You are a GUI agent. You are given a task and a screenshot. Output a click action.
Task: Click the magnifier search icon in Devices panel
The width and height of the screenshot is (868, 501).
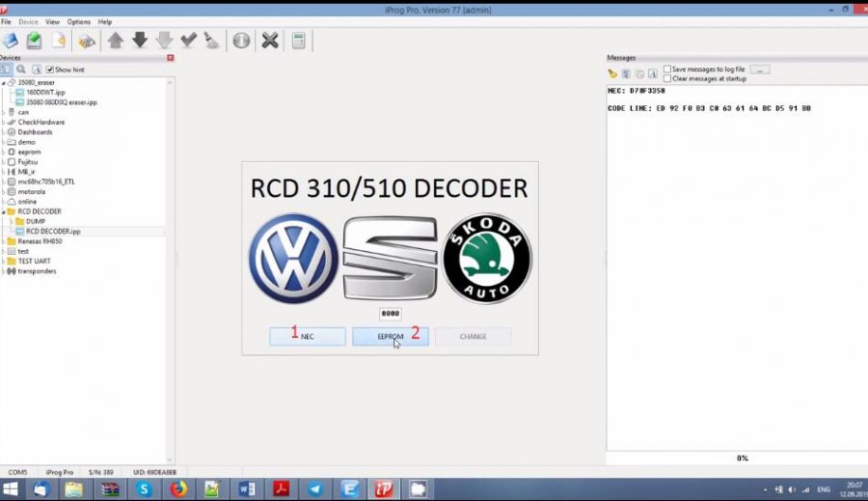pyautogui.click(x=21, y=70)
